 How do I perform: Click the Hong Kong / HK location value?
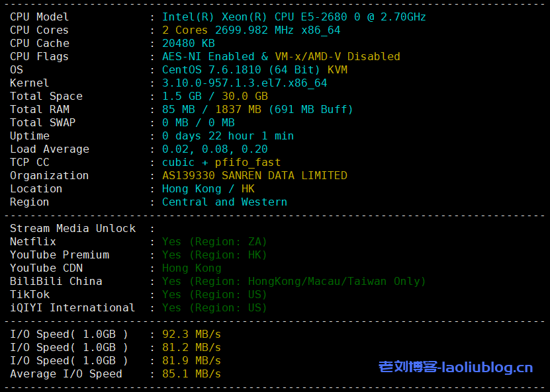[208, 189]
